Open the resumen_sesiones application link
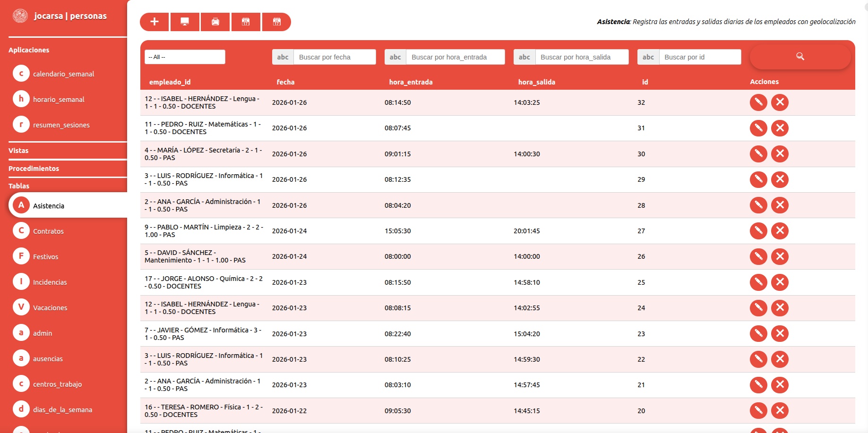This screenshot has width=868, height=433. pyautogui.click(x=61, y=125)
